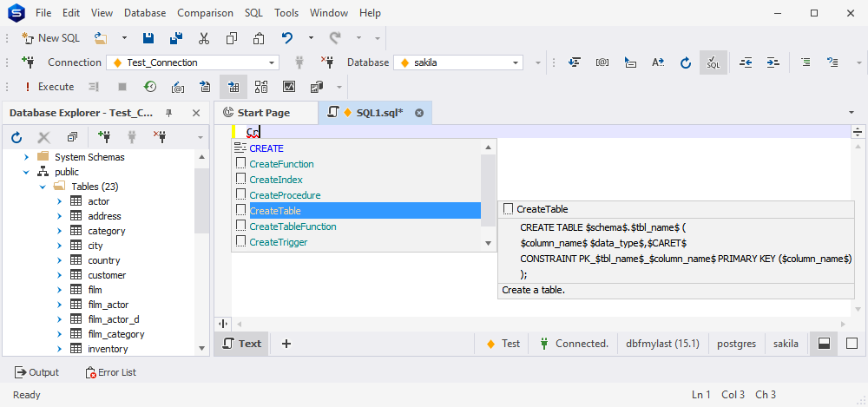Click the Stop execution square icon
The height and width of the screenshot is (407, 868).
(x=122, y=87)
